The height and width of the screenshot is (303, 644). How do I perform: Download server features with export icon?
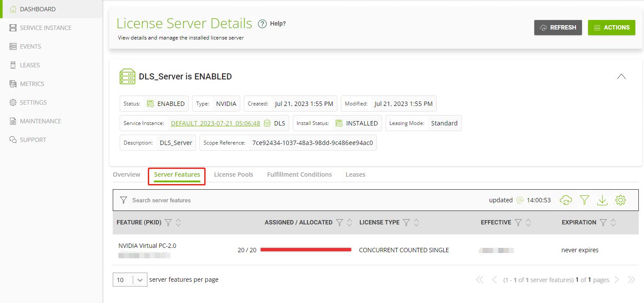coord(602,200)
